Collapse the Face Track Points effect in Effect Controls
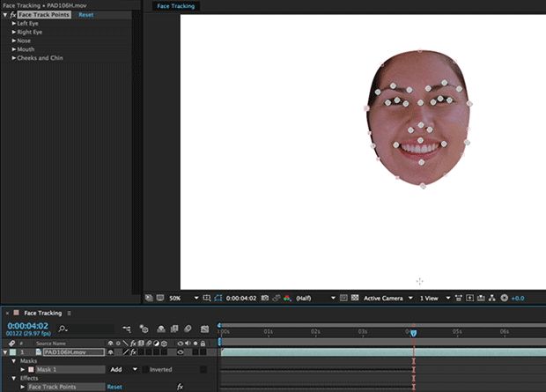 pos(5,15)
